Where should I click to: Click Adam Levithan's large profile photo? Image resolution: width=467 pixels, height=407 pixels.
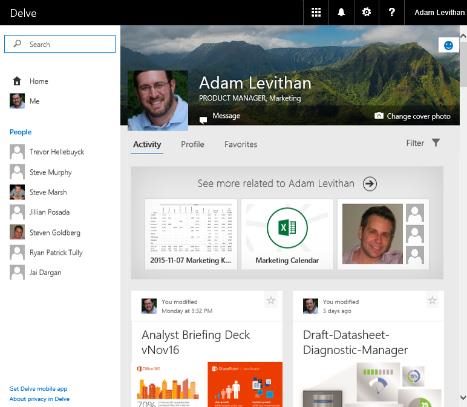[158, 100]
